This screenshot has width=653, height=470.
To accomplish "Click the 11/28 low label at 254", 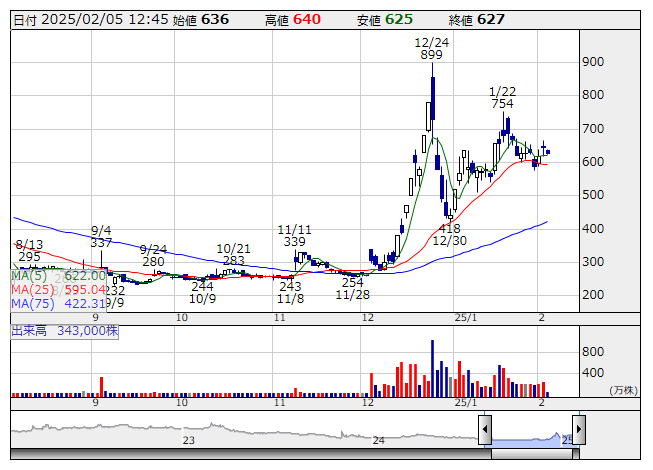I will (352, 289).
